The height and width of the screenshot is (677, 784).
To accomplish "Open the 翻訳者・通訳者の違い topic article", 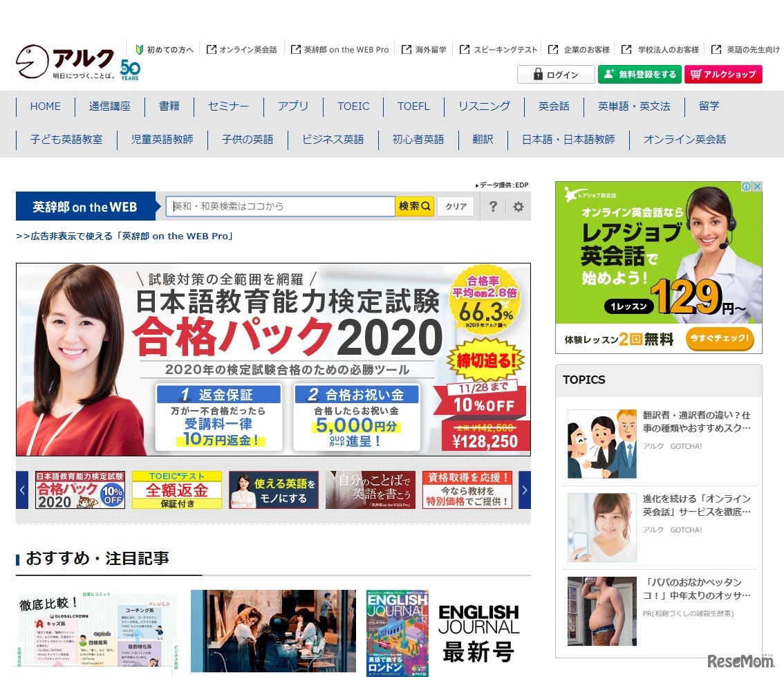I will tap(696, 422).
